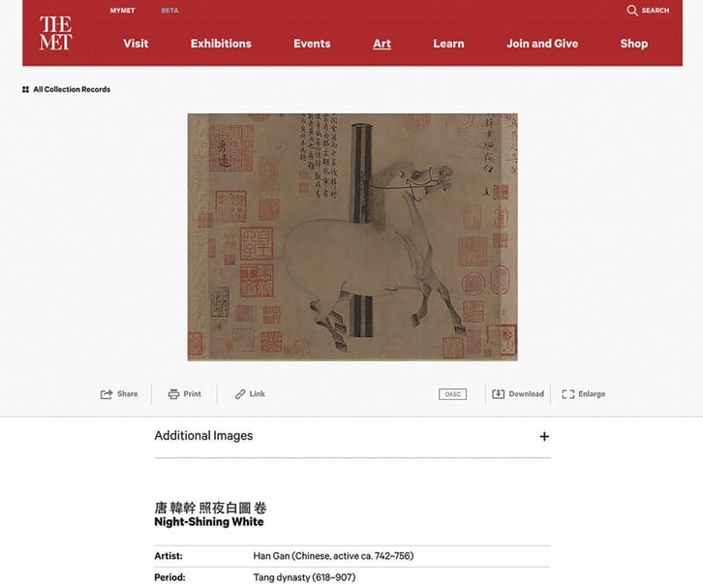Click the Share arrow icon
703x588 pixels.
pyautogui.click(x=107, y=394)
